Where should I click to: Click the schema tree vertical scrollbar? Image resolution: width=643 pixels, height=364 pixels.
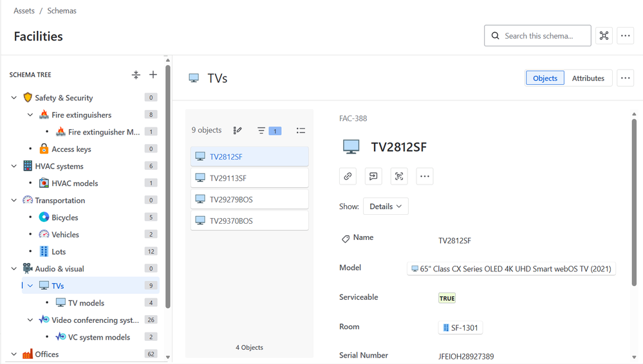[168, 187]
